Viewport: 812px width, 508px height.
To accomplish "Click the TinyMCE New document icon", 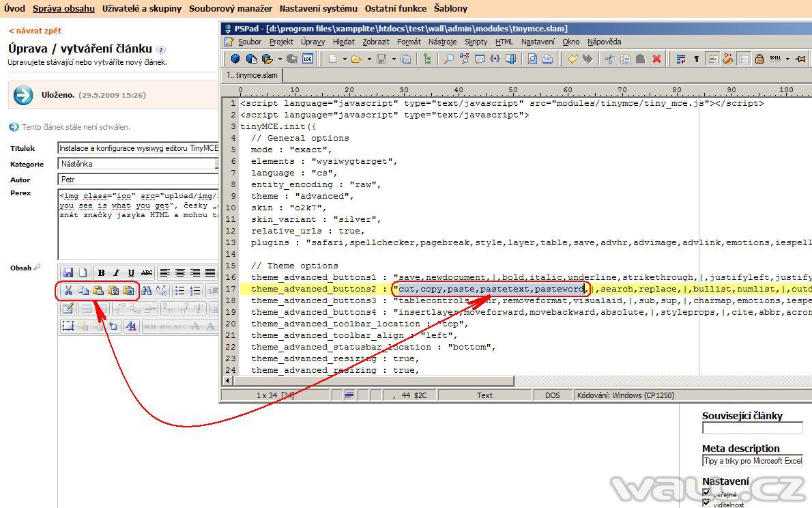I will tap(83, 272).
